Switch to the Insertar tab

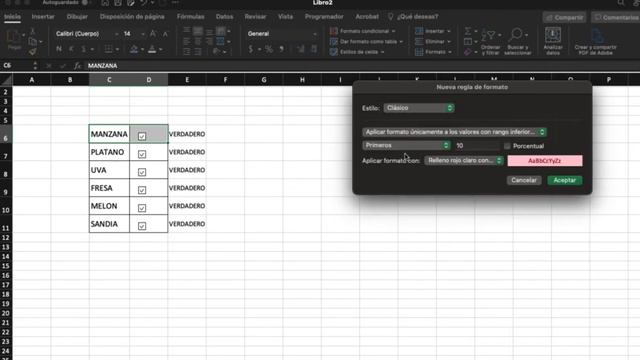43,17
